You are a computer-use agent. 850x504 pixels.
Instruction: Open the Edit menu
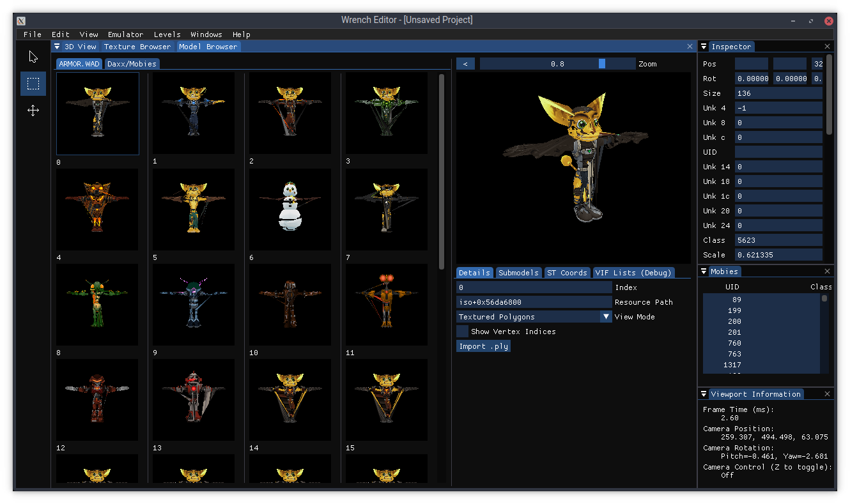[x=61, y=34]
